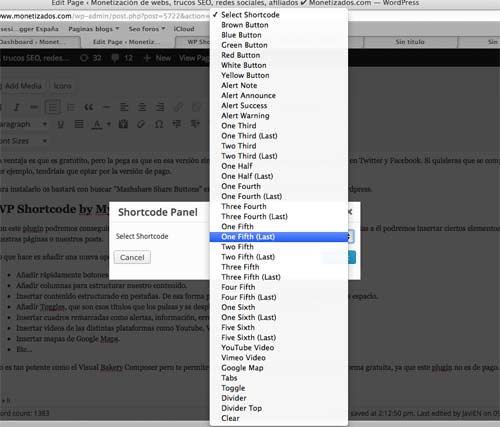Select the Vimeo Video shortcode
Viewport: 500px width, 427px height.
[279, 358]
